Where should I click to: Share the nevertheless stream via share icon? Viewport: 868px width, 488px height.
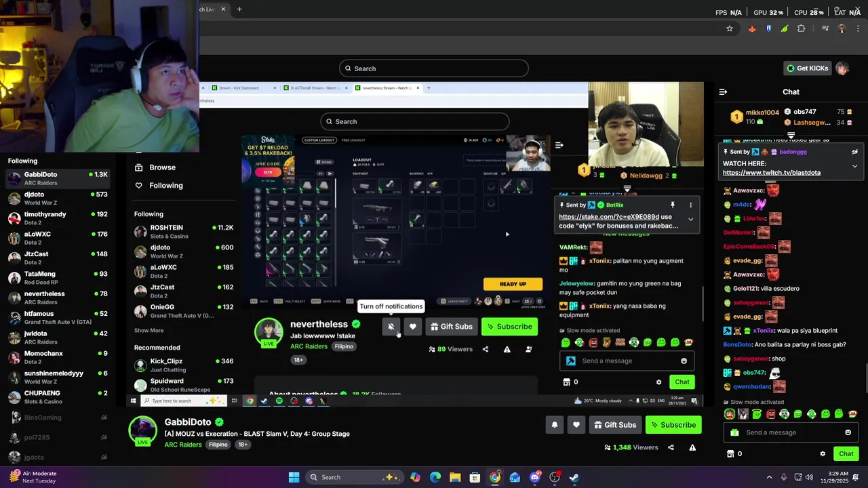(486, 349)
